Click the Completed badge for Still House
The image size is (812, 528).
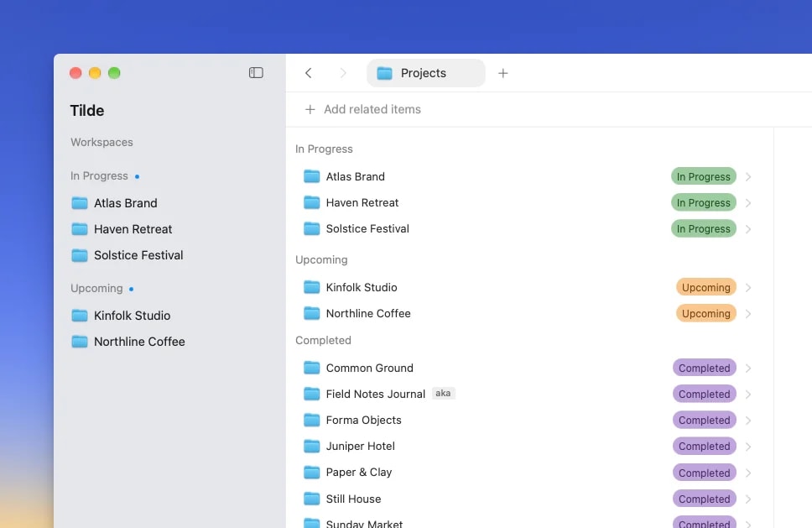705,499
